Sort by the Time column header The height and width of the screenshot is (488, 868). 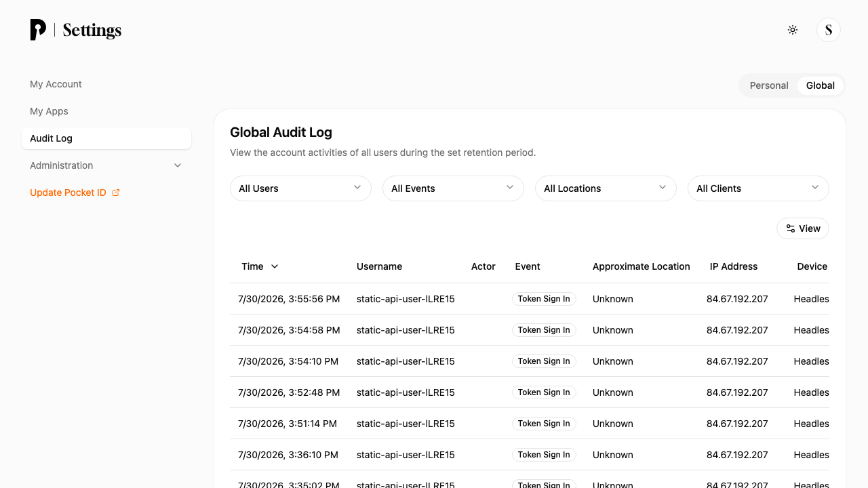260,266
